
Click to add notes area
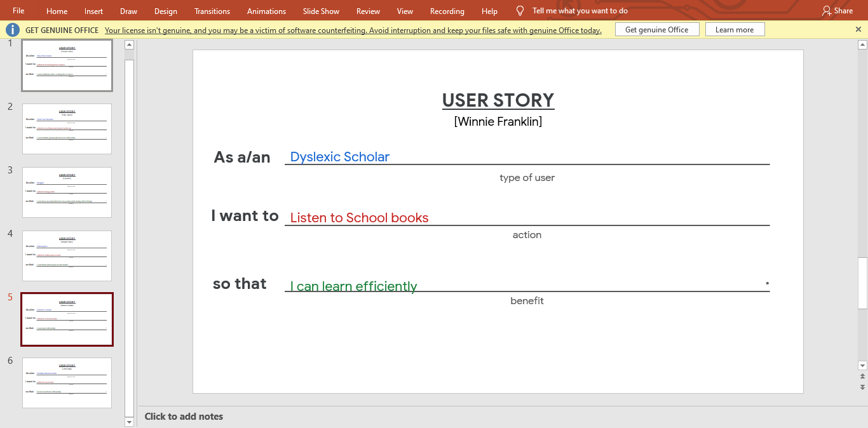(x=184, y=417)
